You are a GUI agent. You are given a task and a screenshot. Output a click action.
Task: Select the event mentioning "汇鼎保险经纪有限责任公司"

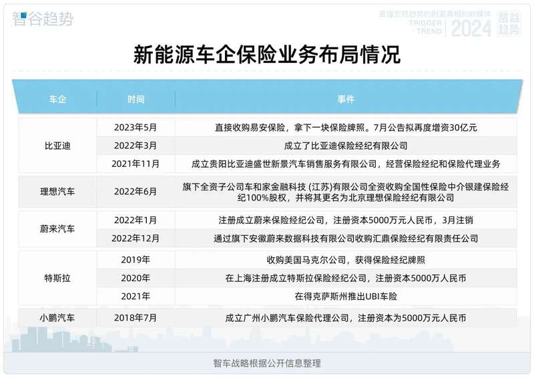(346, 238)
